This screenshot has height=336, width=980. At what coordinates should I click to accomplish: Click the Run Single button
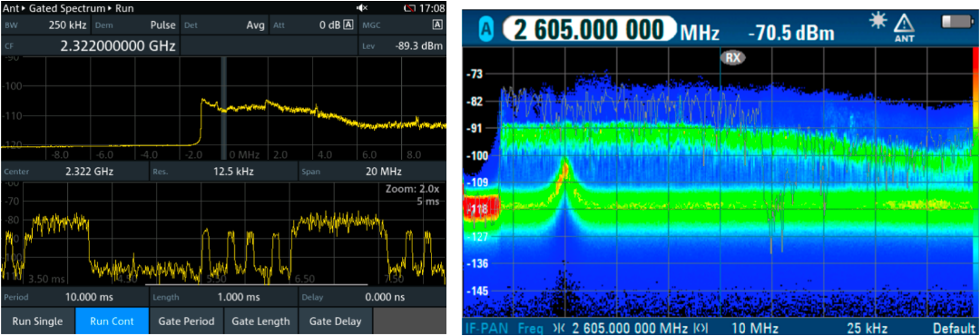pos(37,321)
